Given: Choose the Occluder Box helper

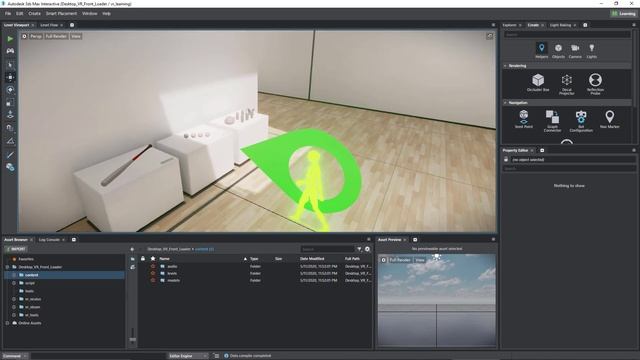Looking at the screenshot, I should pos(538,82).
